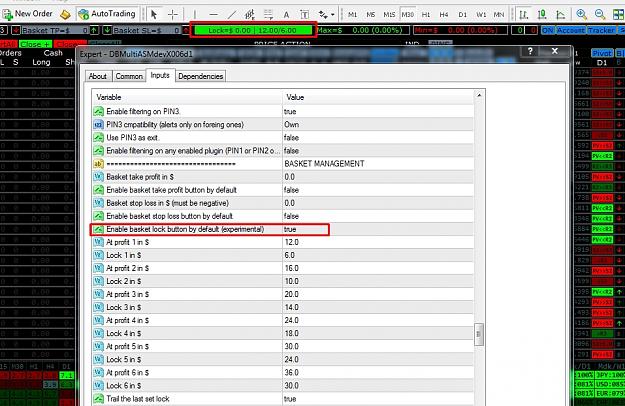Open the arrows objects dropdown
This screenshot has width=625, height=406.
pyautogui.click(x=326, y=15)
